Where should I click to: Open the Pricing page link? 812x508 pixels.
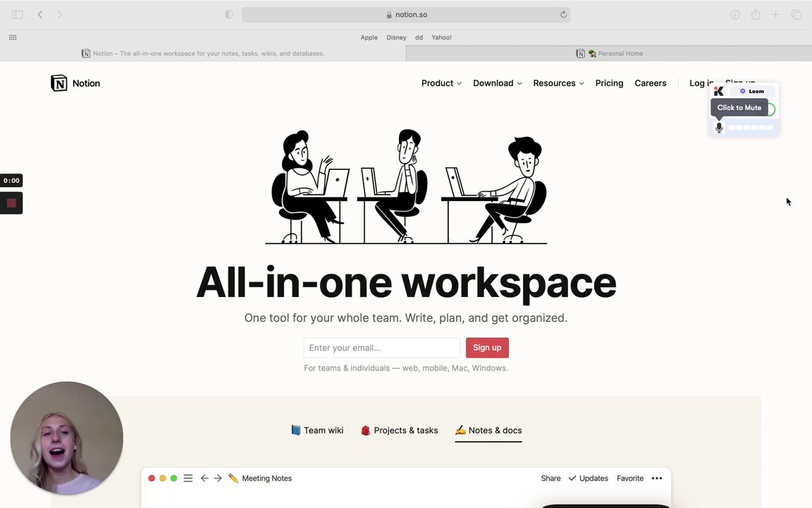pyautogui.click(x=609, y=83)
